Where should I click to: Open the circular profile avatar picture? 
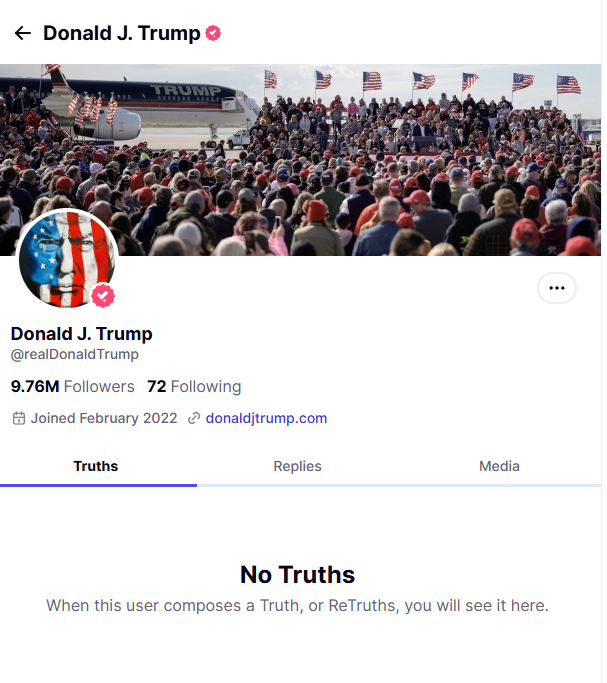coord(66,258)
